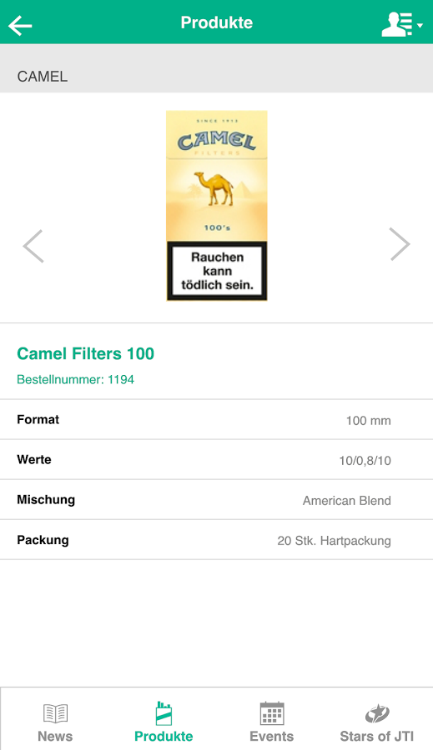Select the Packung 20 Stk. Hartpackung row

pos(216,540)
